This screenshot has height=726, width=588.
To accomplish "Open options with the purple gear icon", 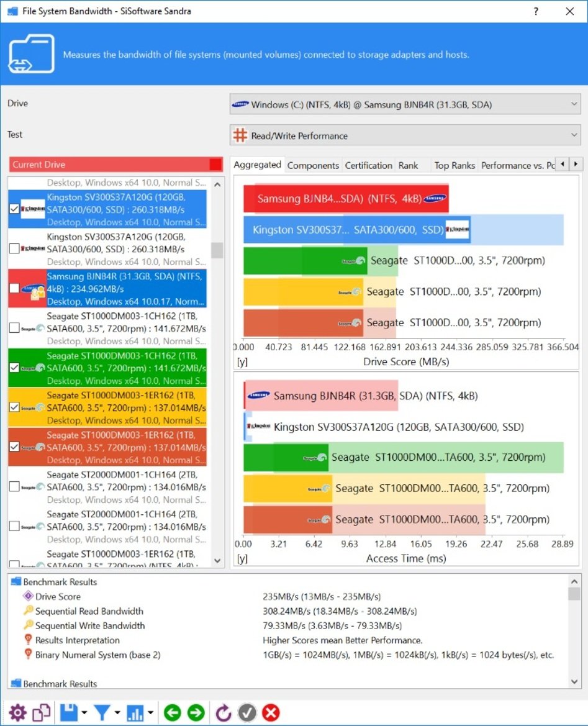I will (17, 712).
